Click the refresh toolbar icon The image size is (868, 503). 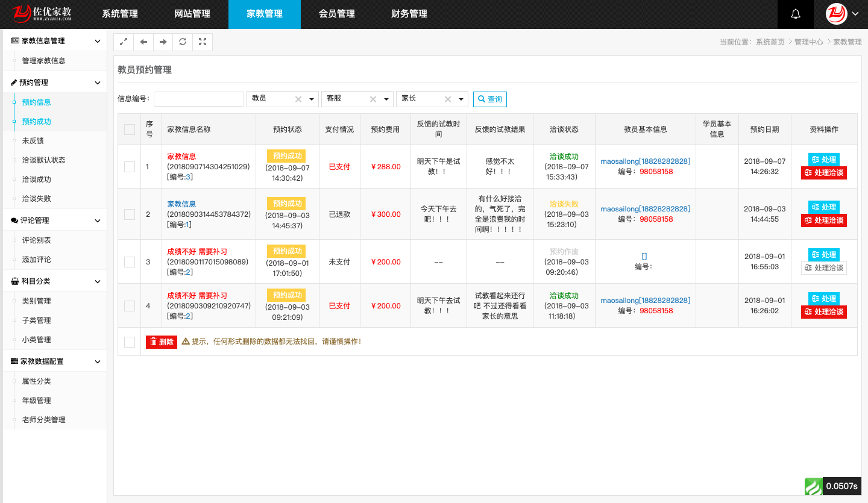tap(183, 42)
